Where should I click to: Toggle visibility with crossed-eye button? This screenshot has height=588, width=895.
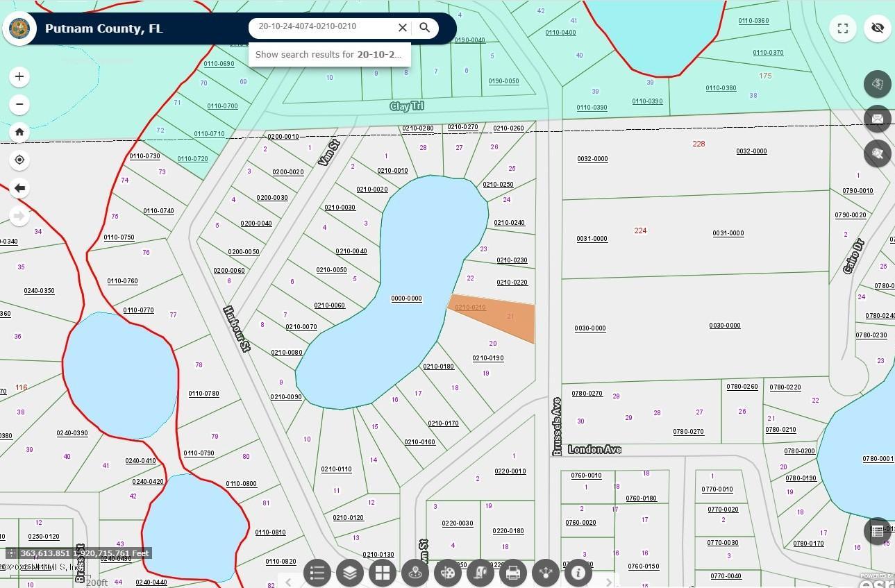point(878,28)
